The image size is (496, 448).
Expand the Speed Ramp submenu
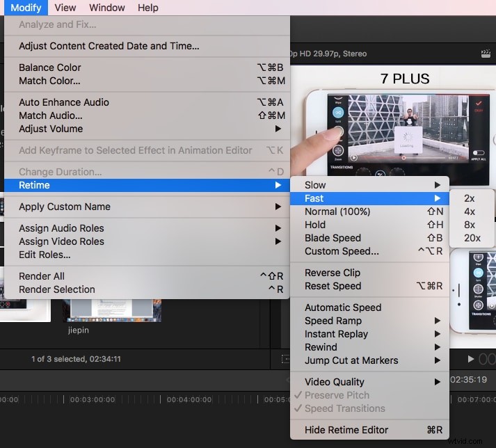pyautogui.click(x=369, y=321)
